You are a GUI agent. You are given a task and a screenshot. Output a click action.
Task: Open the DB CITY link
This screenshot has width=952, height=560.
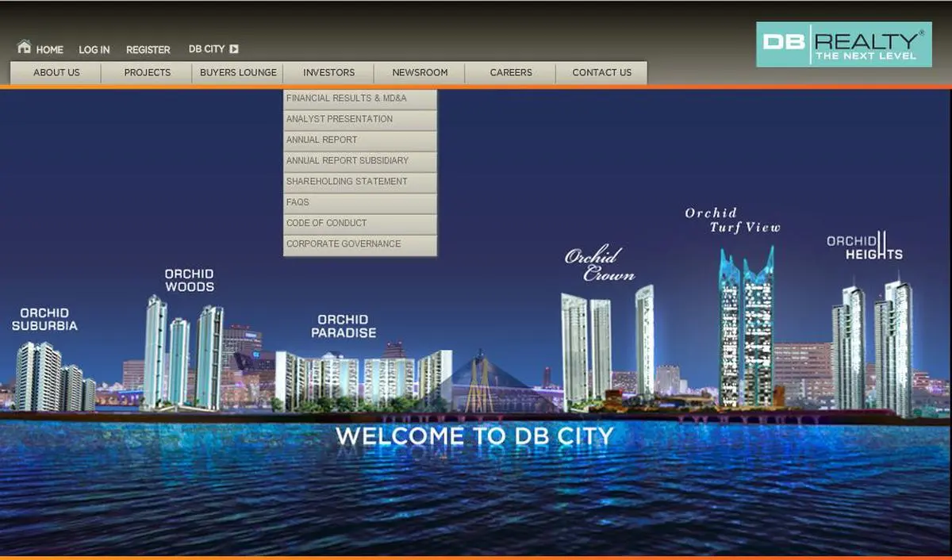(x=206, y=49)
